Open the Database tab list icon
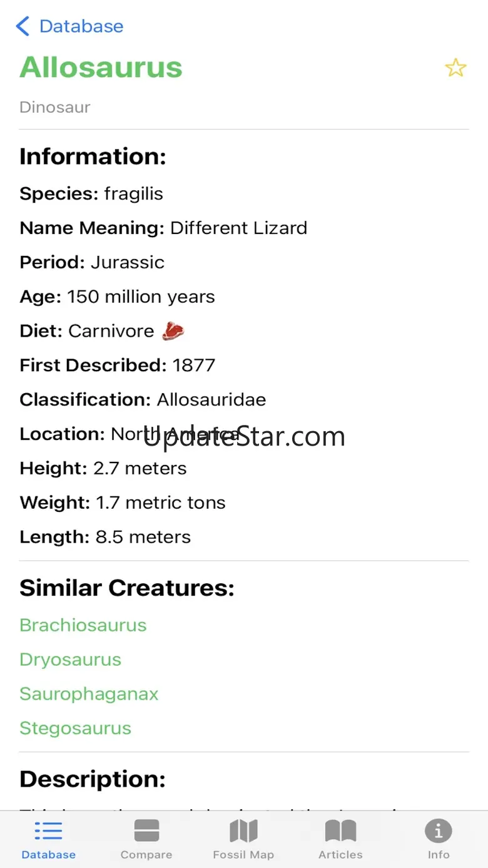 pos(48,831)
